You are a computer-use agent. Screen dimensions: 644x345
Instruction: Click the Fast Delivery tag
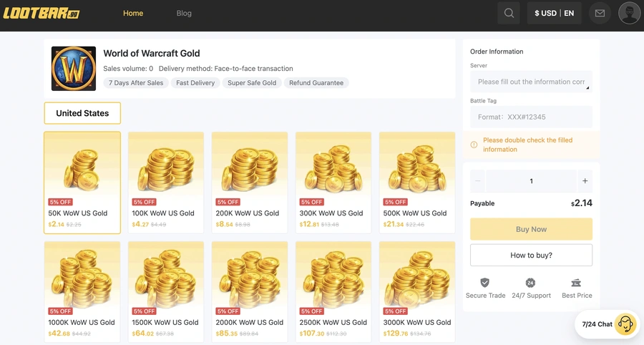pyautogui.click(x=195, y=82)
